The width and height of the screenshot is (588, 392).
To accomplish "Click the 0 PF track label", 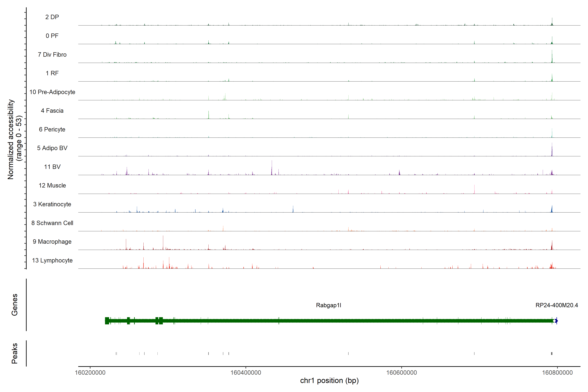I will [52, 36].
